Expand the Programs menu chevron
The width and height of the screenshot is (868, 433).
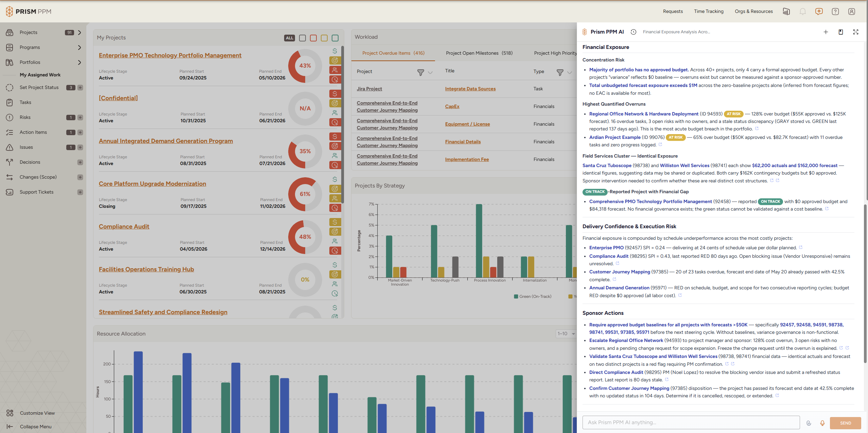click(x=80, y=48)
